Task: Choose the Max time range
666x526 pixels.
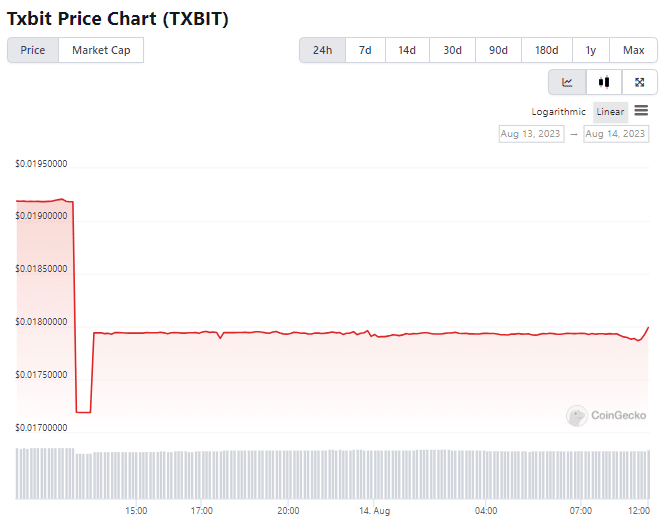Action: (x=633, y=50)
